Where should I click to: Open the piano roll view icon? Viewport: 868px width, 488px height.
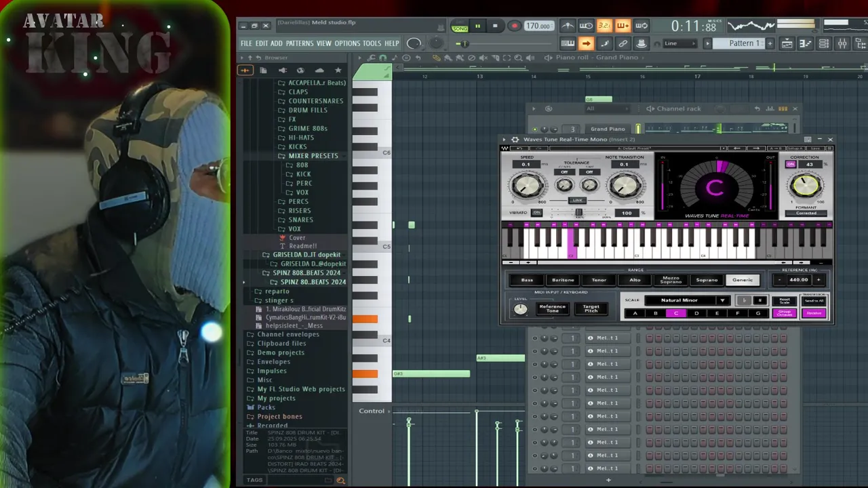point(805,44)
